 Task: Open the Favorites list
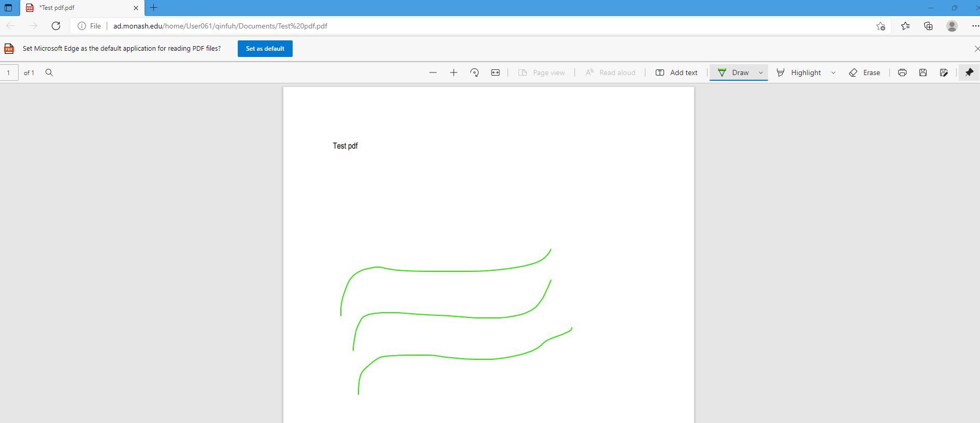click(x=905, y=26)
